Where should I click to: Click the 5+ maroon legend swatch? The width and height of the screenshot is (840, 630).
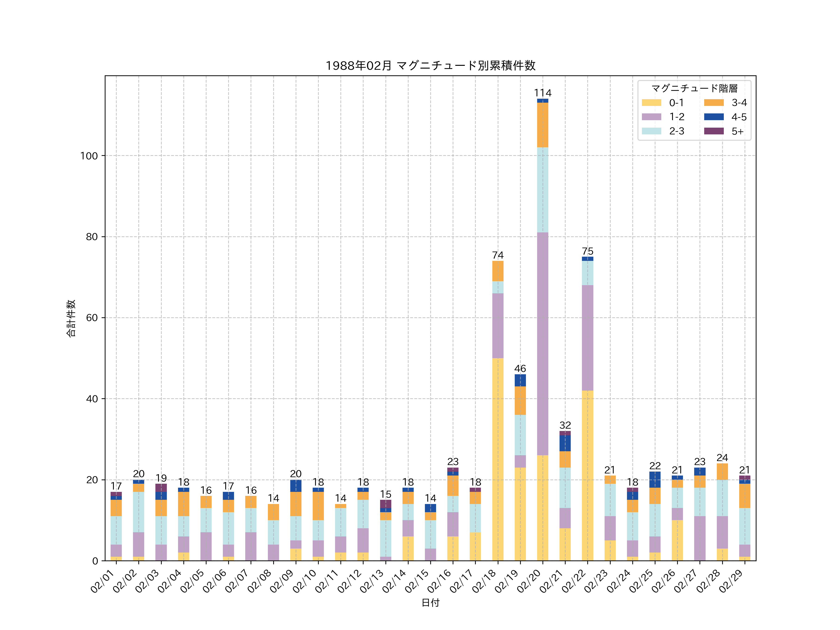(x=714, y=131)
